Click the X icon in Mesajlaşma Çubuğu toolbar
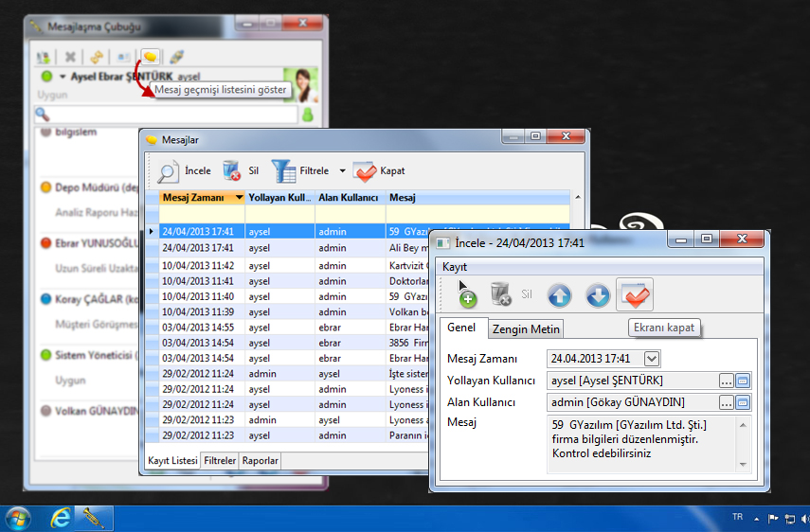The width and height of the screenshot is (810, 532). tap(70, 57)
